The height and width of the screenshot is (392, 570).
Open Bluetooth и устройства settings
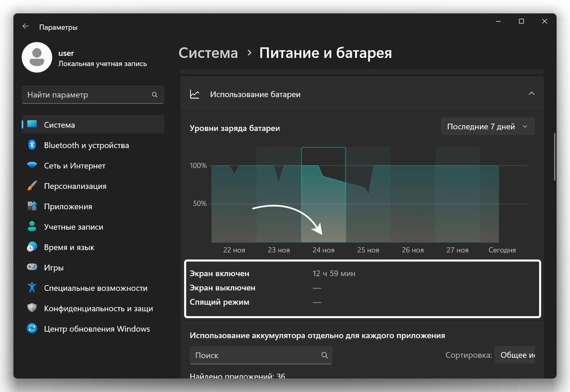86,145
